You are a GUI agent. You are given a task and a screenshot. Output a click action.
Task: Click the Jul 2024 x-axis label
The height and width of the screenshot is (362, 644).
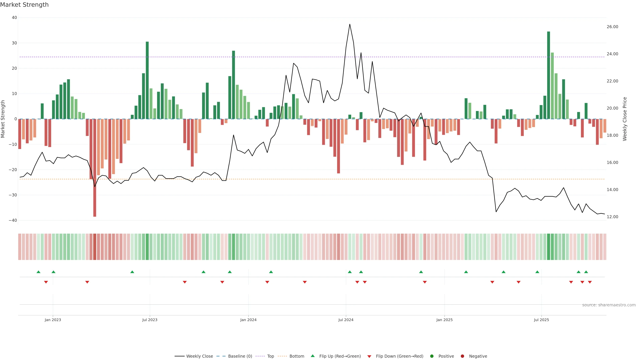(346, 320)
